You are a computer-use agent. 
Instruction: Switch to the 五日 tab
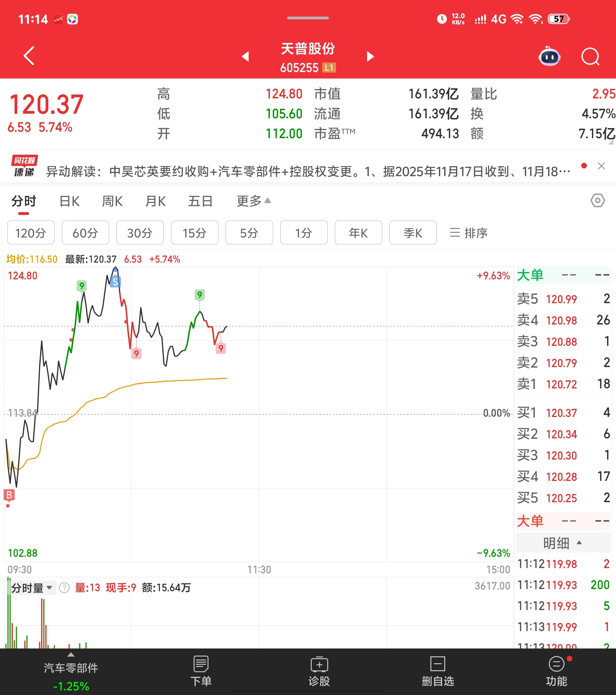click(200, 201)
